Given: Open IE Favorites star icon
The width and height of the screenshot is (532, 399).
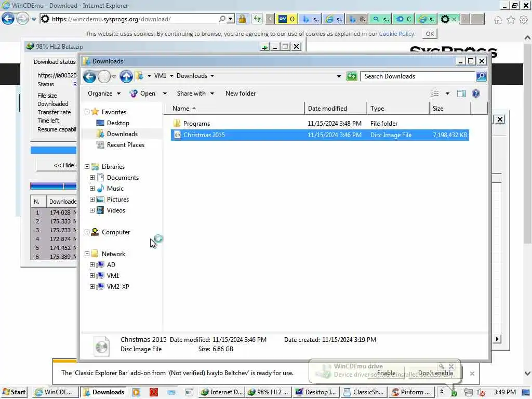Looking at the screenshot, I should (511, 20).
